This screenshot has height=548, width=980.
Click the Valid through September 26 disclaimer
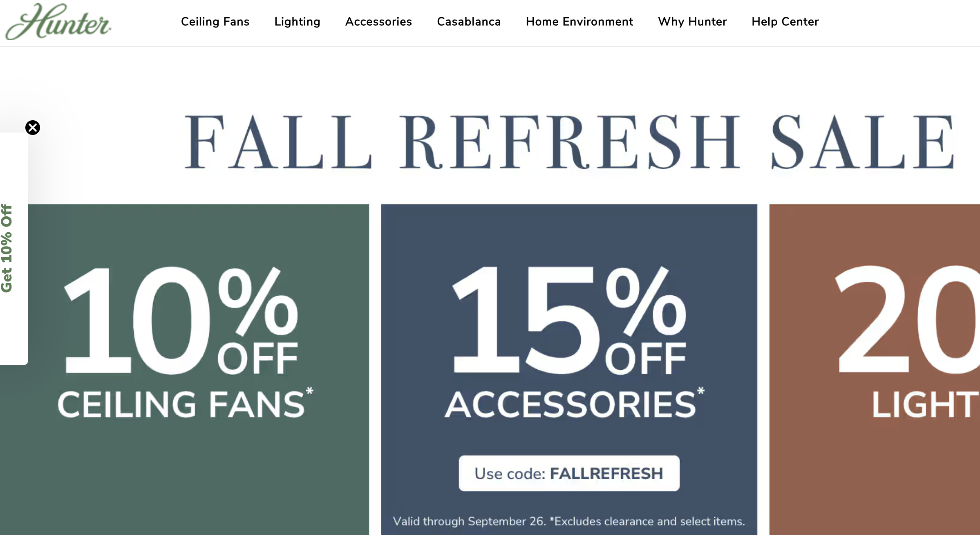click(569, 521)
